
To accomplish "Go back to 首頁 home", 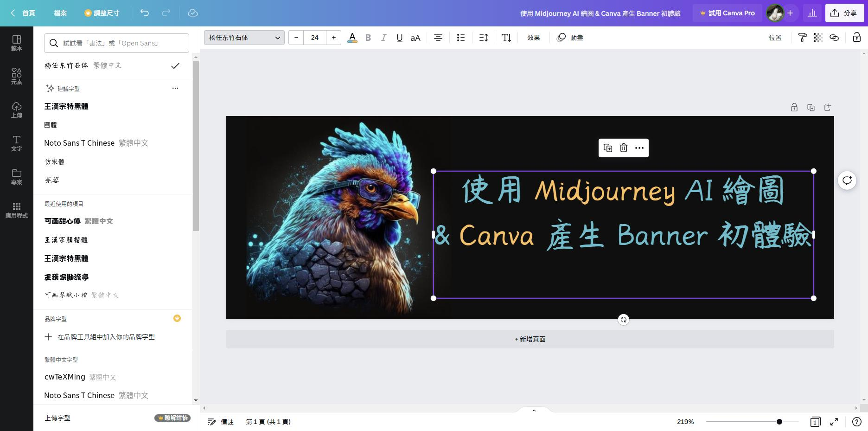I will click(x=23, y=13).
